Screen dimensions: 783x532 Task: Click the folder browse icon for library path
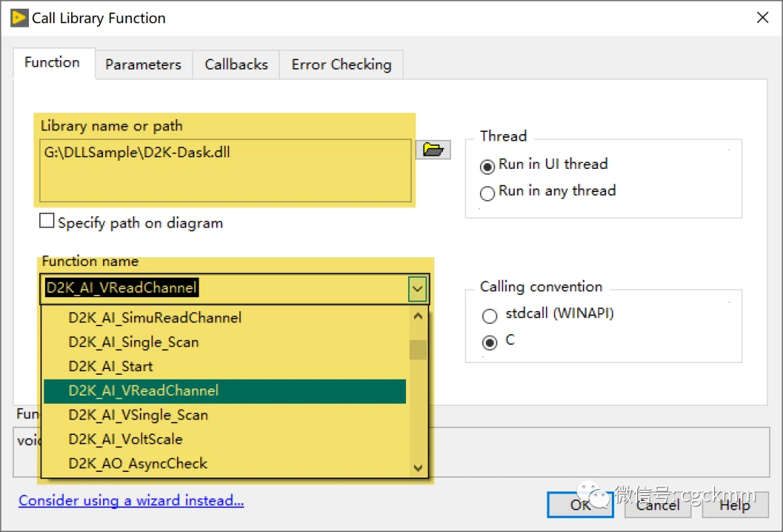(x=433, y=150)
